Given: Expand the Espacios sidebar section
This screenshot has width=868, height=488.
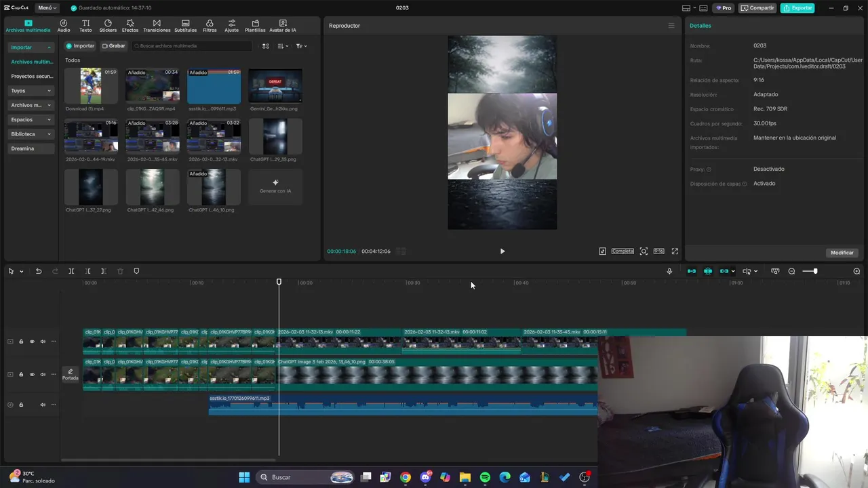Looking at the screenshot, I should tap(31, 119).
